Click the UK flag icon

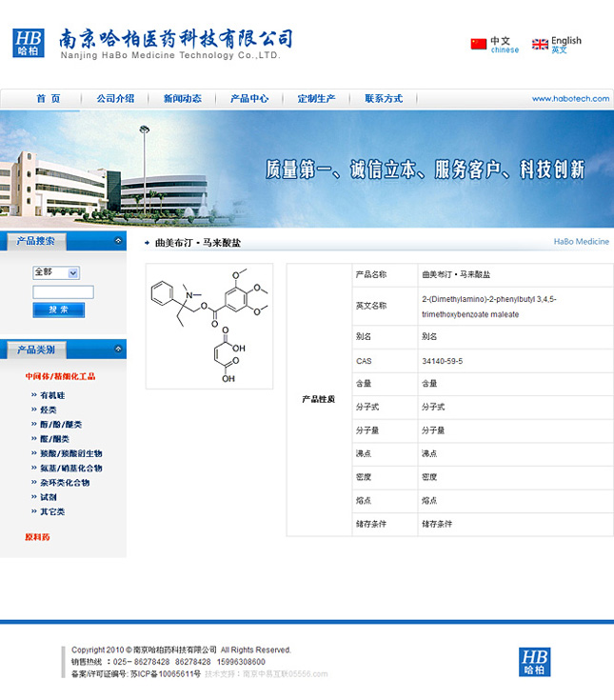(540, 44)
